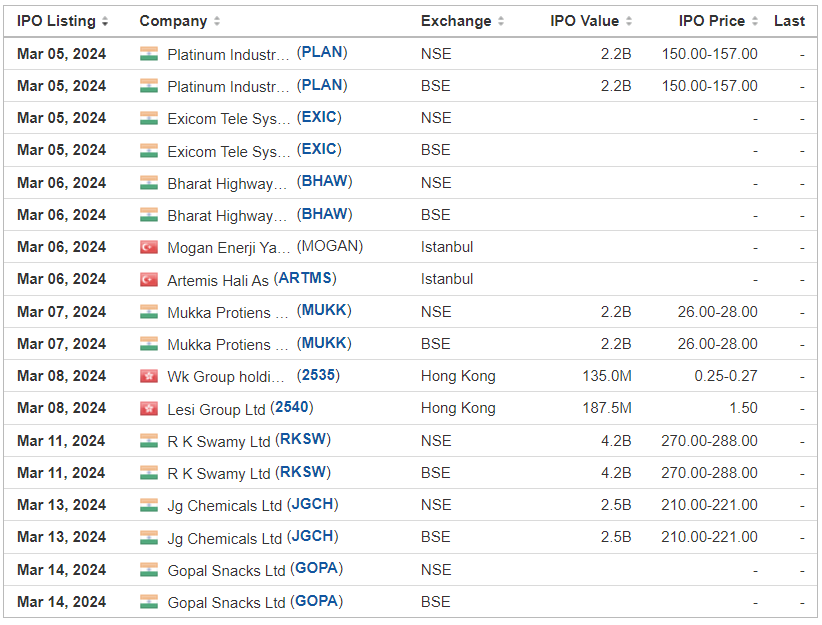Open PLAN ticker link in NSE row
Viewport: 822px width, 625px height.
tap(322, 52)
